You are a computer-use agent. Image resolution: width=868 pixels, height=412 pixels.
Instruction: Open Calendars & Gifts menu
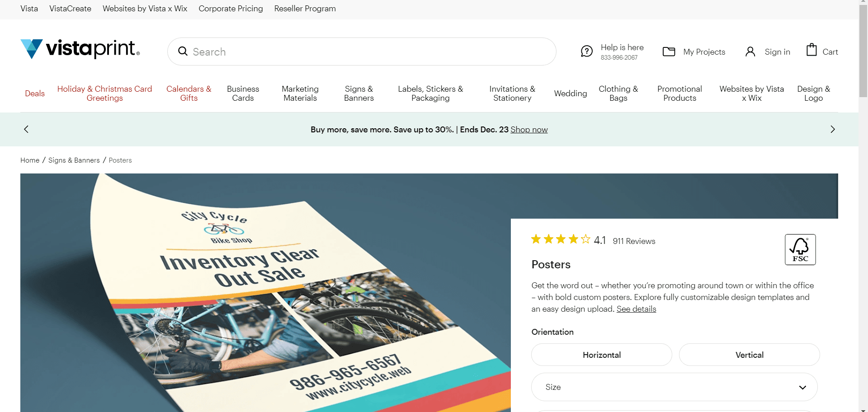(189, 94)
